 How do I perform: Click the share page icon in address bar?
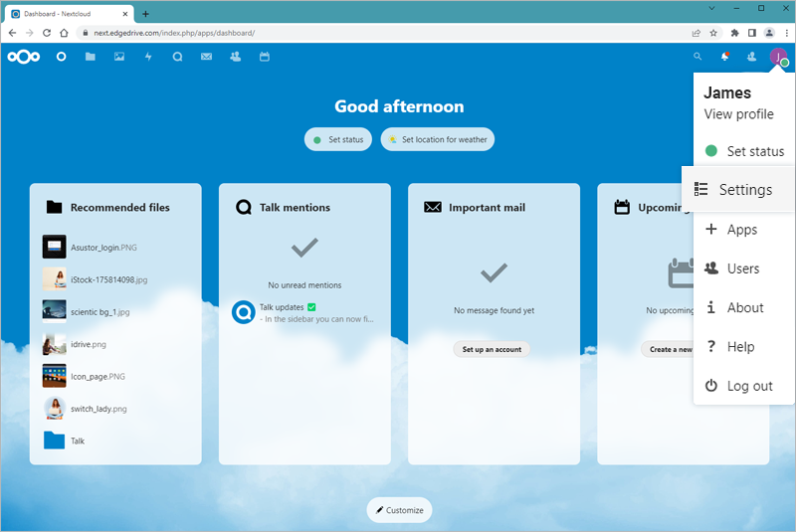coord(696,33)
